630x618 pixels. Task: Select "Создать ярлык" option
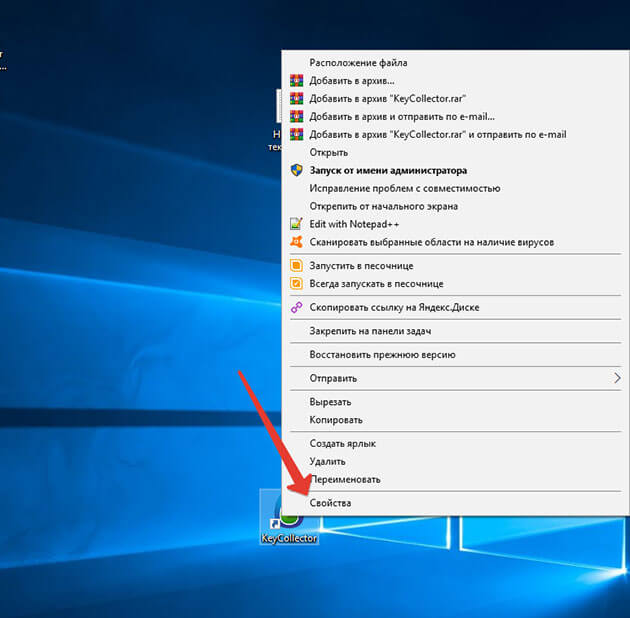coord(342,443)
